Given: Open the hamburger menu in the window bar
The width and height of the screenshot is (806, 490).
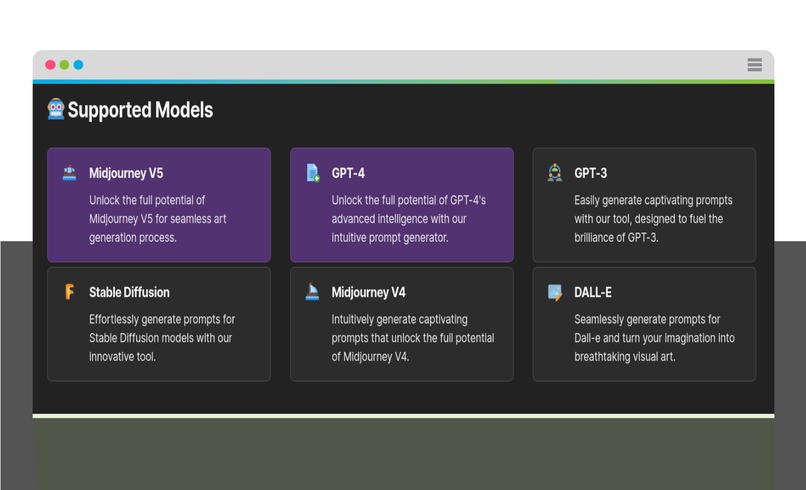Looking at the screenshot, I should (x=755, y=65).
